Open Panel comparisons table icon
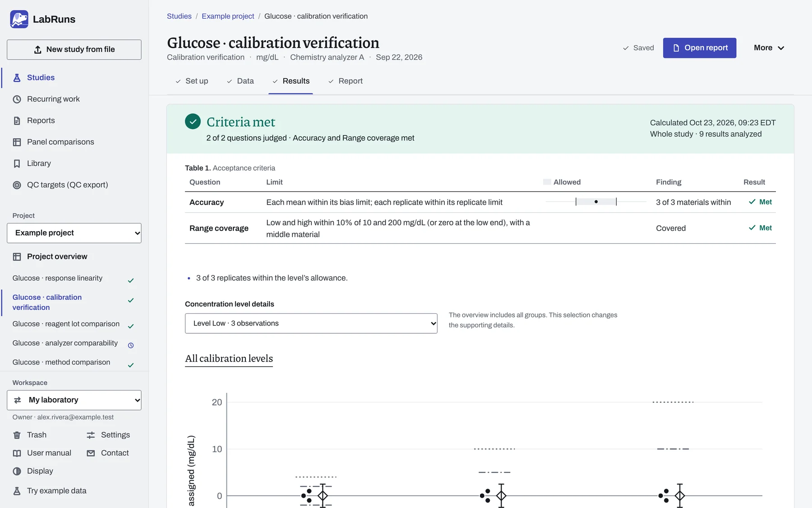812x508 pixels. point(17,142)
